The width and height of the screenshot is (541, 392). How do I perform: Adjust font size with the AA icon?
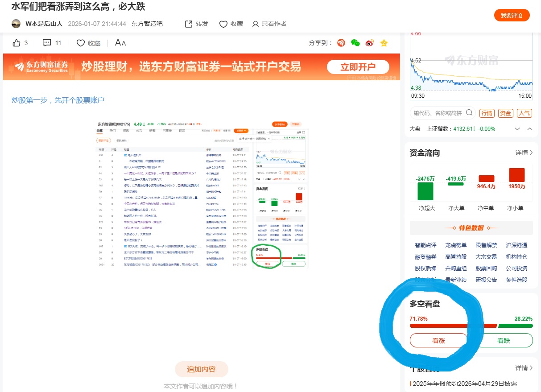pyautogui.click(x=120, y=43)
